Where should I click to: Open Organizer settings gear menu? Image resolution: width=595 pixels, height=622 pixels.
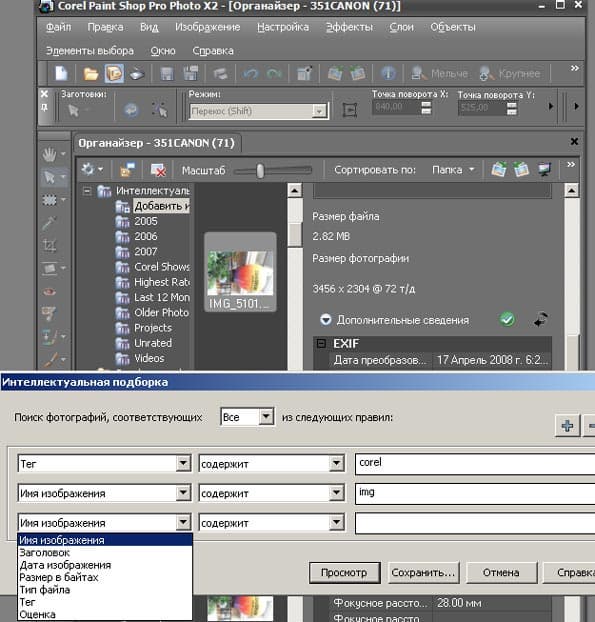(92, 170)
